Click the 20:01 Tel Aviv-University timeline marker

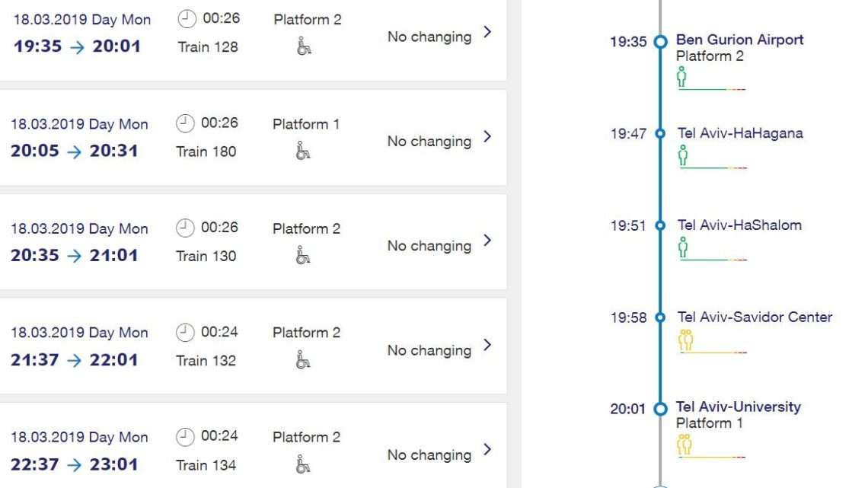[x=660, y=409]
